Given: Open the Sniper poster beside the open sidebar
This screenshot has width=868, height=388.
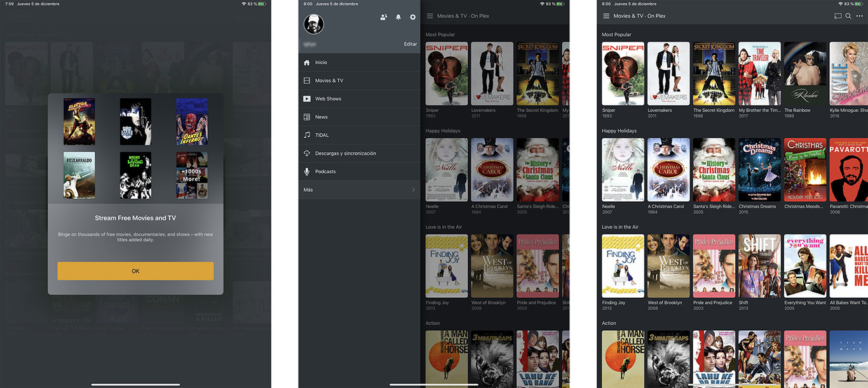Looking at the screenshot, I should point(447,74).
